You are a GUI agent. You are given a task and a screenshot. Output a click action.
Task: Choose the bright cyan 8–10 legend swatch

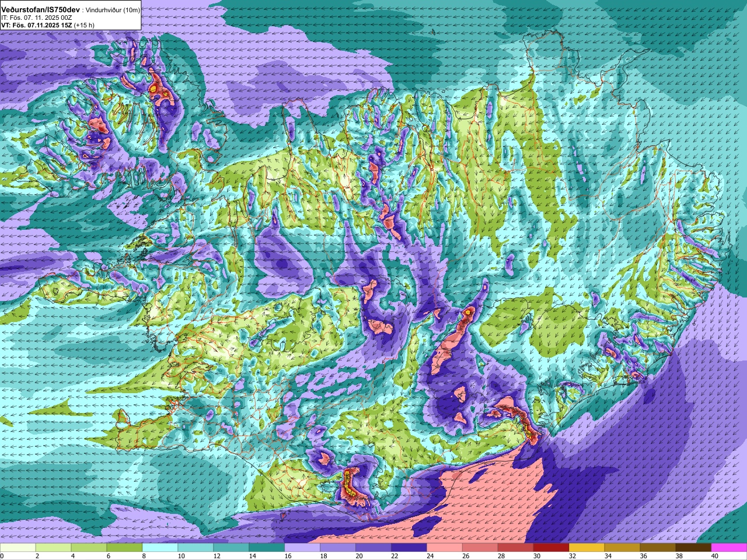[160, 548]
